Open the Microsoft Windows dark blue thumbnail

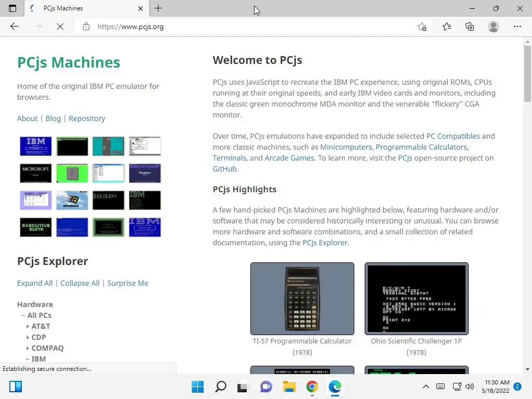click(145, 173)
